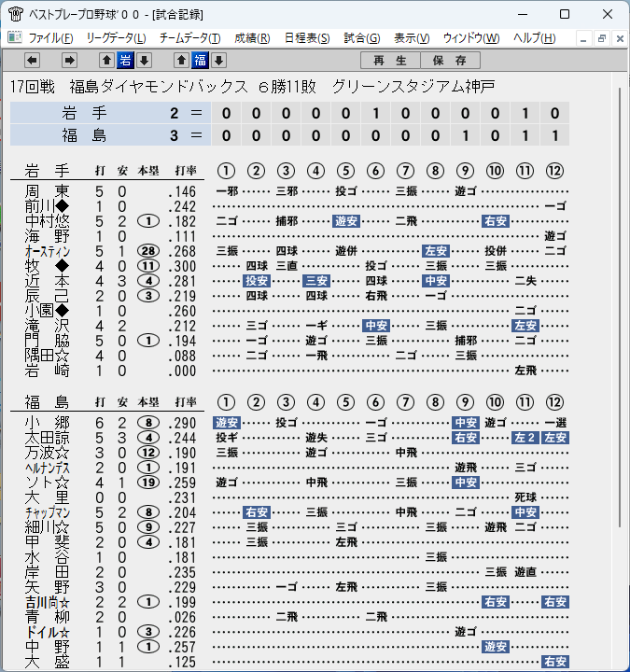Click player name オースティン
Screen dimensions: 630x672
click(x=48, y=252)
